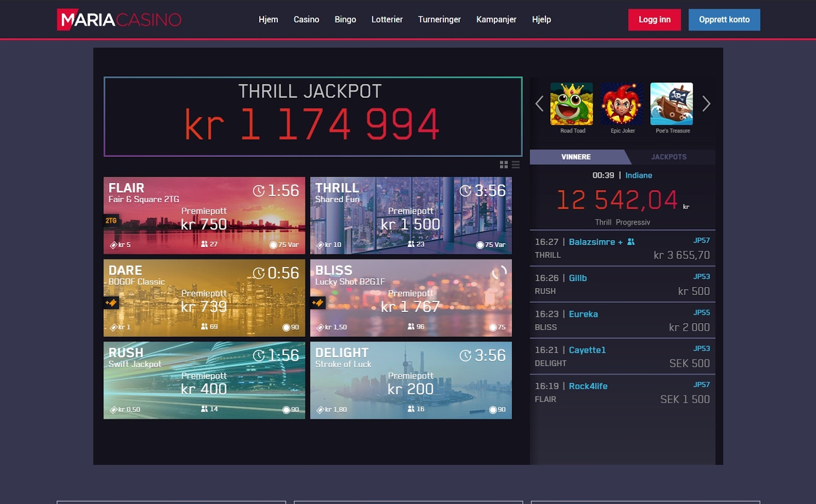The height and width of the screenshot is (504, 816).
Task: Switch to the JACKPOTS tab
Action: tap(669, 157)
